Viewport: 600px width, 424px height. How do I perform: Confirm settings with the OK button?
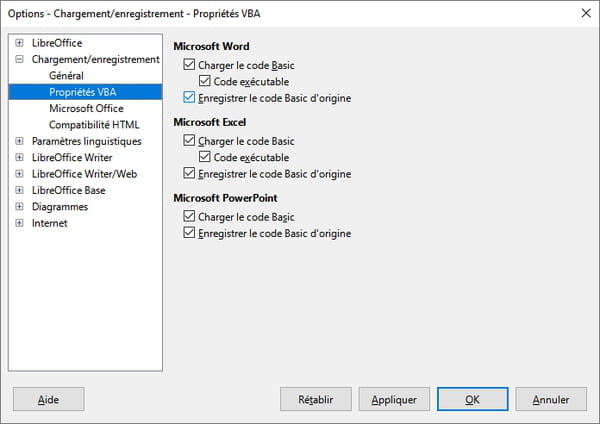[x=473, y=399]
